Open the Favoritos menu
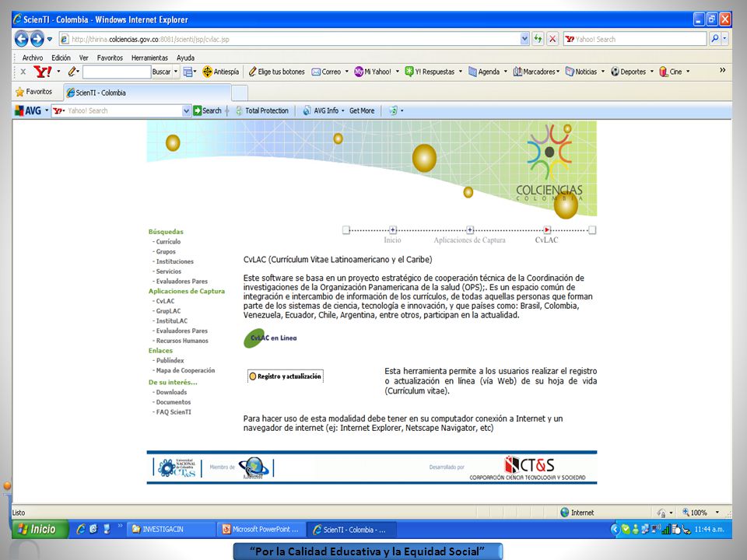 tap(110, 58)
